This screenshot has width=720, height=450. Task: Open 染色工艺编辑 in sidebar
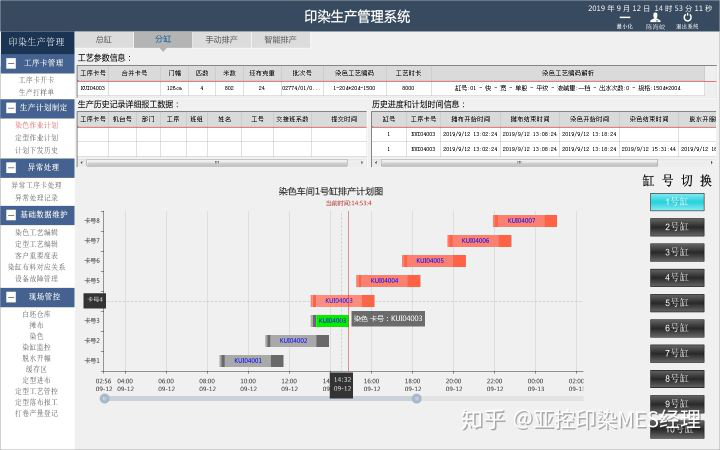[36, 232]
